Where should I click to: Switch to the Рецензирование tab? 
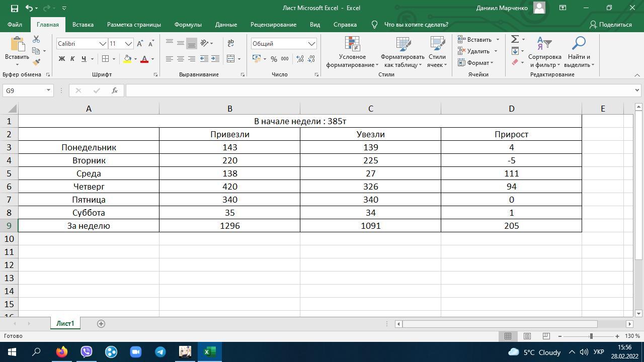[x=273, y=24]
